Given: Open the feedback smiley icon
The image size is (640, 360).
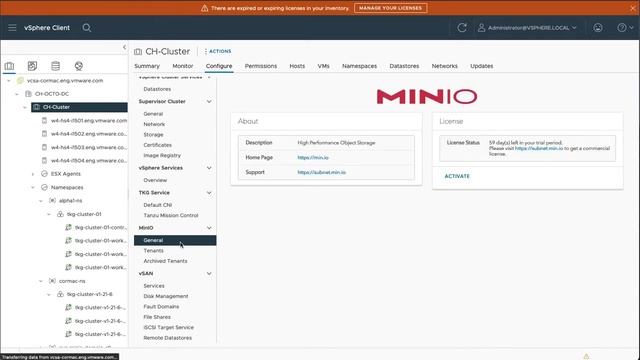Looking at the screenshot, I should (598, 28).
